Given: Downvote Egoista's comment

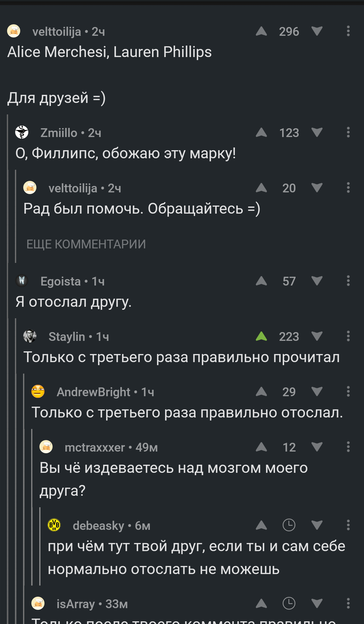Looking at the screenshot, I should [317, 281].
